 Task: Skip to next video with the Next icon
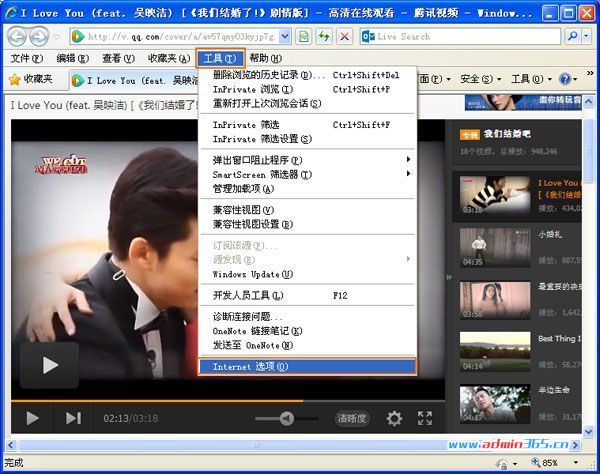pos(73,418)
